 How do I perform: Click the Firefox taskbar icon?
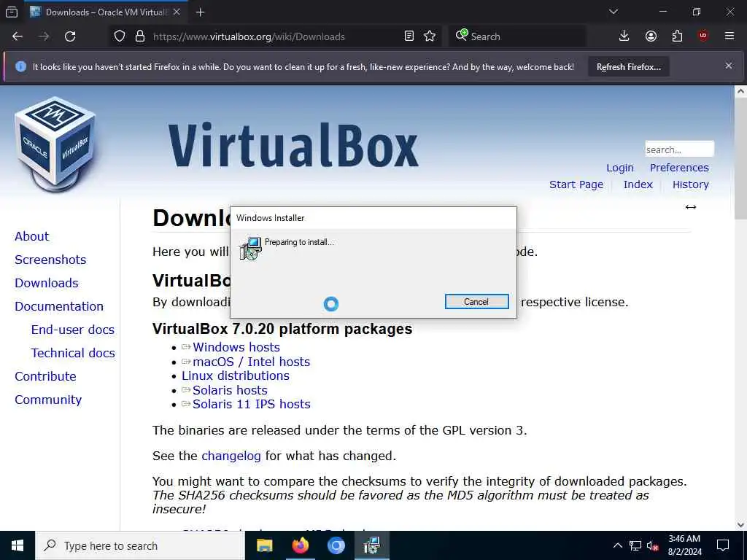click(300, 545)
